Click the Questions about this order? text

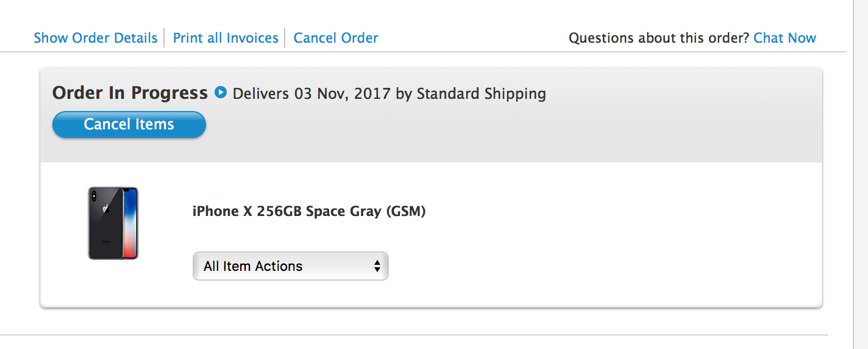(x=659, y=38)
